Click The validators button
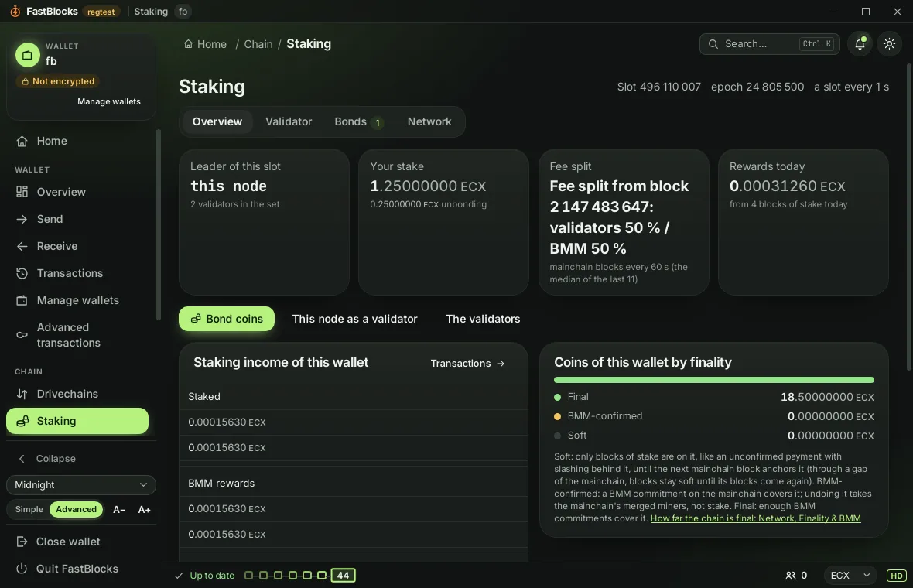This screenshot has width=913, height=588. (483, 319)
